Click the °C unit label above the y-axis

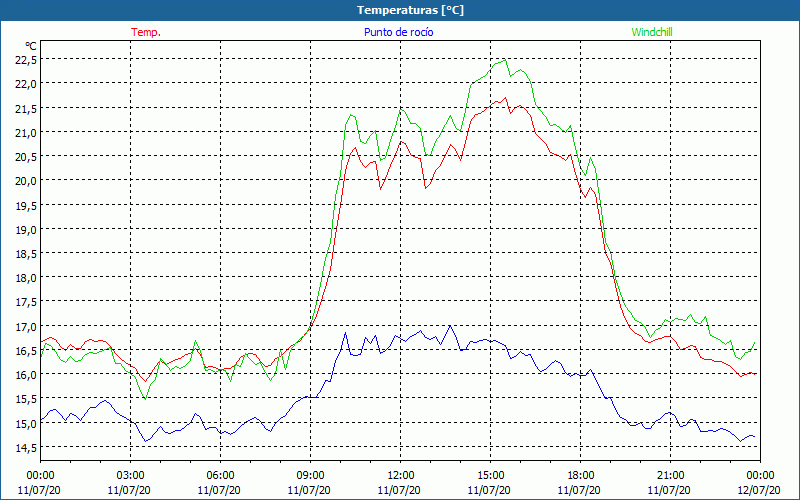(30, 46)
